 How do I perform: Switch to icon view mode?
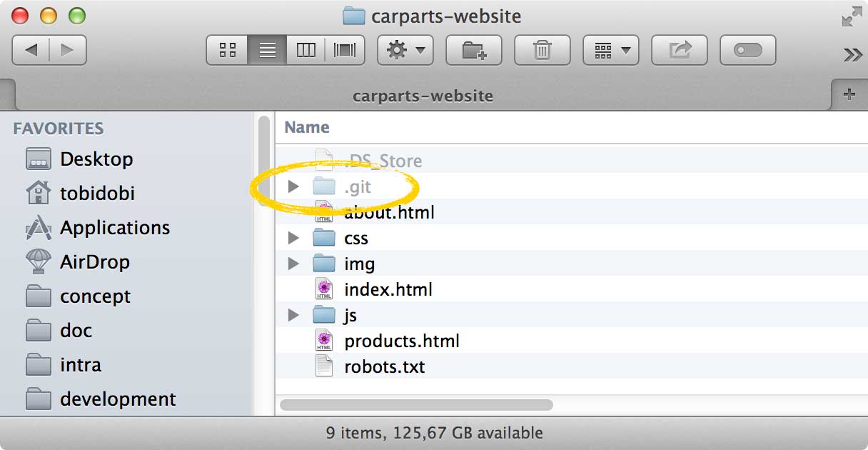pyautogui.click(x=228, y=50)
